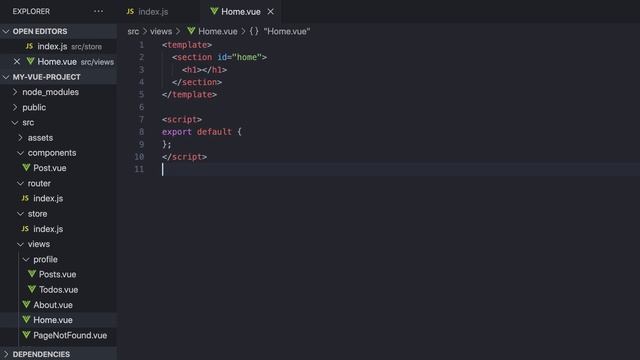This screenshot has height=360, width=640.
Task: Close the Home.vue editor tab
Action: click(x=271, y=12)
